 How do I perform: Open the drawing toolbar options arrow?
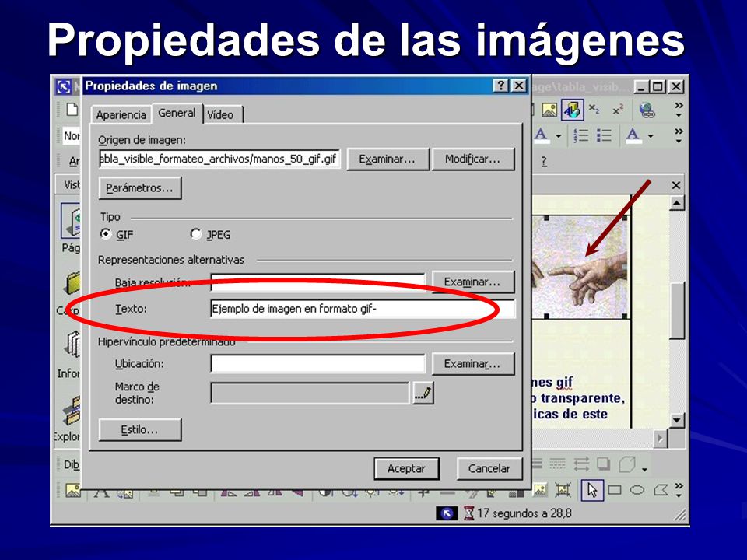(644, 470)
